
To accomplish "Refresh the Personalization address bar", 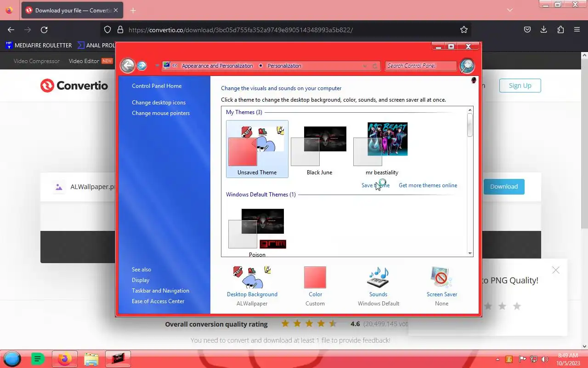I will (x=375, y=66).
